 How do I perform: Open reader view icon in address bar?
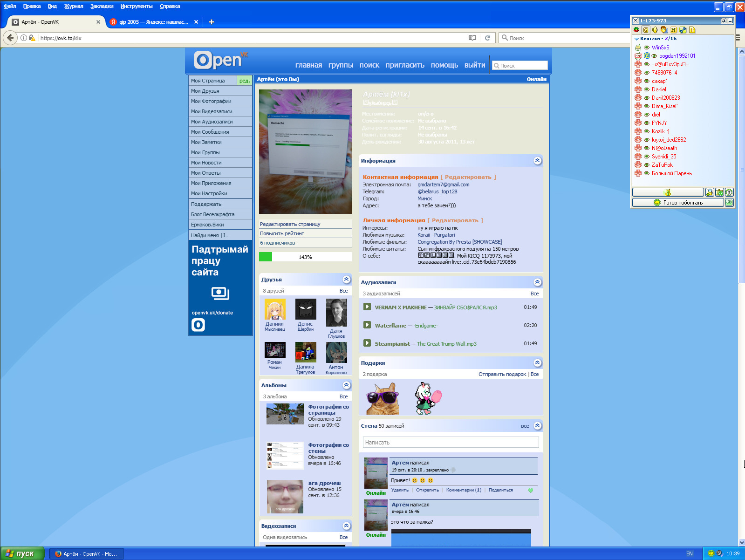point(472,38)
